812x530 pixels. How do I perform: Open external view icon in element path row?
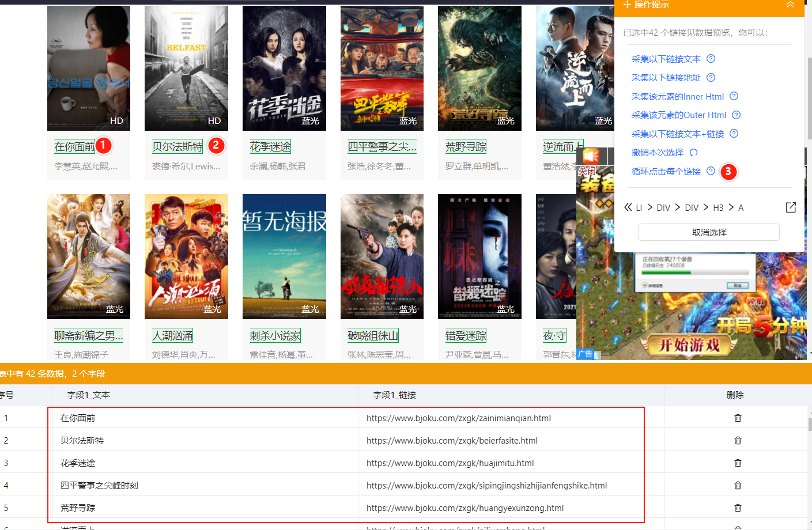791,207
